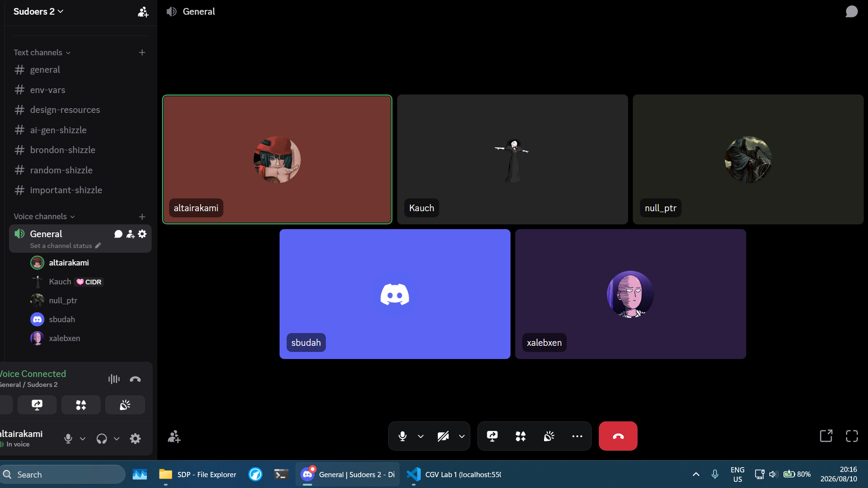Share your screen from sidebar panel
Image resolution: width=868 pixels, height=488 pixels.
tap(37, 405)
